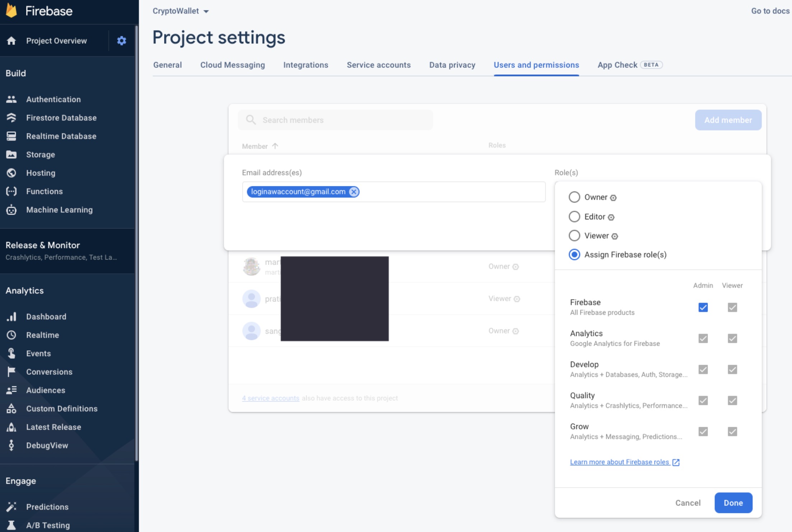Viewport: 792px width, 532px height.
Task: Click the Done button
Action: pos(733,503)
